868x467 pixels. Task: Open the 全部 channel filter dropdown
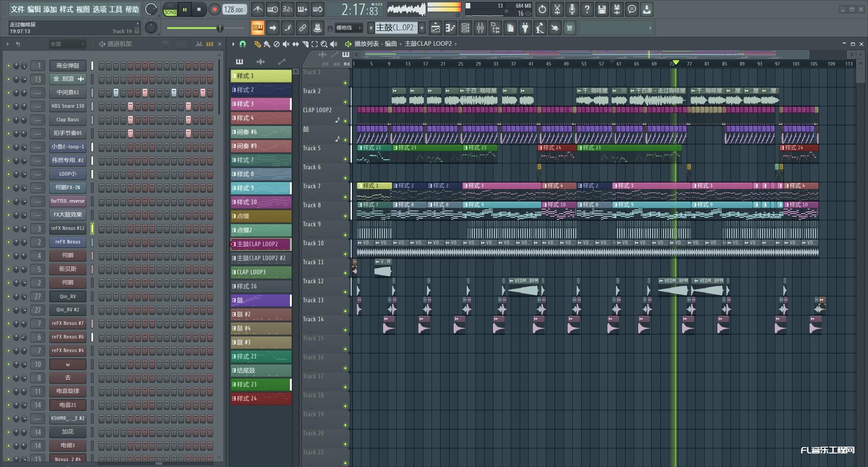(67, 44)
